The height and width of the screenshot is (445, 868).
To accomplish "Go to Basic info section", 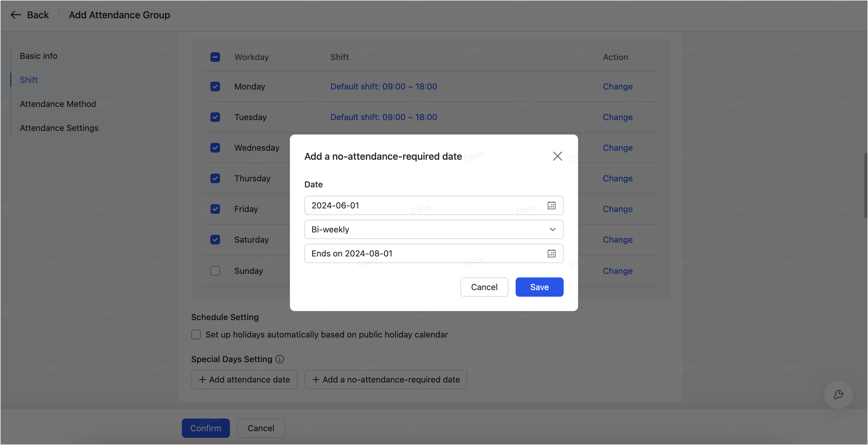I will point(38,56).
